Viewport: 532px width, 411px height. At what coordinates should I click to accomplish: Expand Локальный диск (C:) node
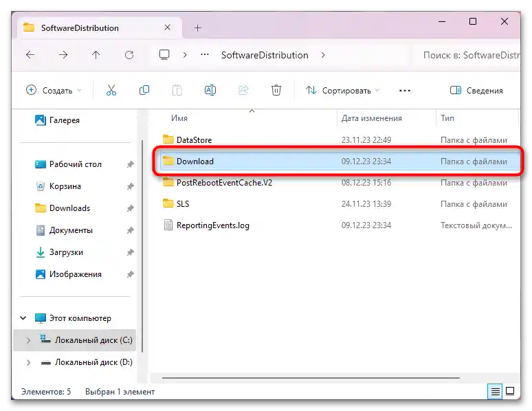28,340
